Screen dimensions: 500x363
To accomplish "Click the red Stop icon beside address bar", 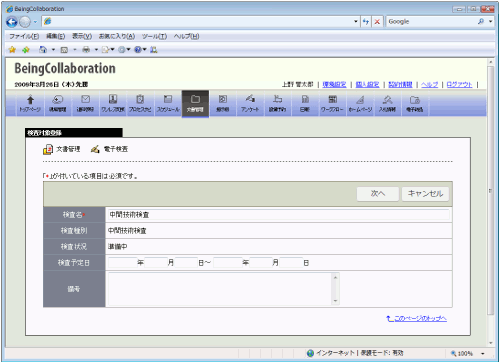I will (377, 22).
